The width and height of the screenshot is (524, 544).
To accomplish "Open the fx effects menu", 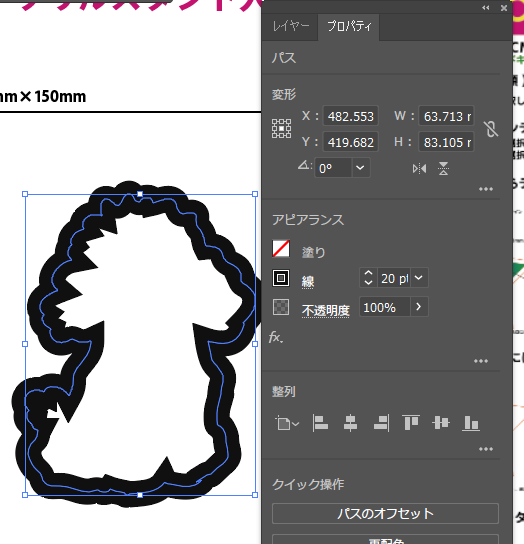I will [276, 337].
